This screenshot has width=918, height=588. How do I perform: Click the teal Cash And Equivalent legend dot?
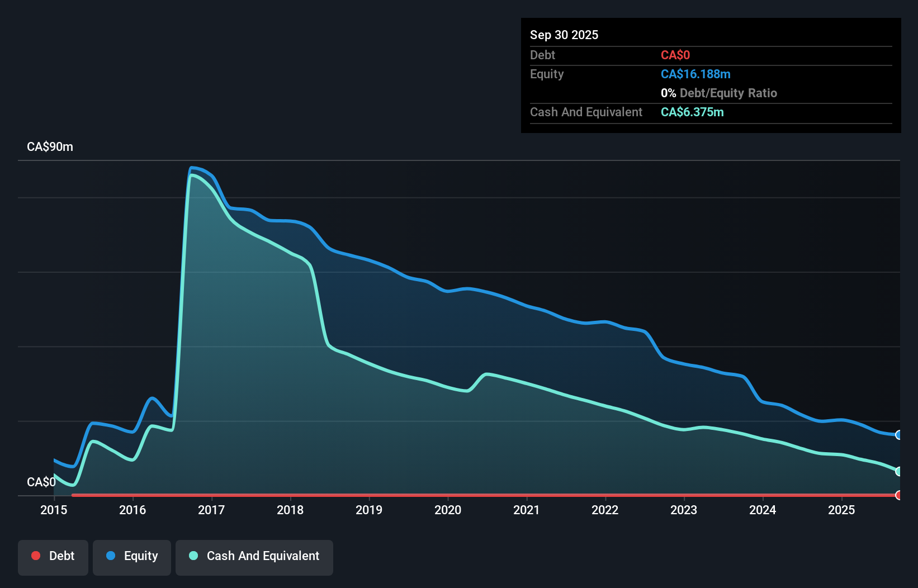pyautogui.click(x=193, y=556)
